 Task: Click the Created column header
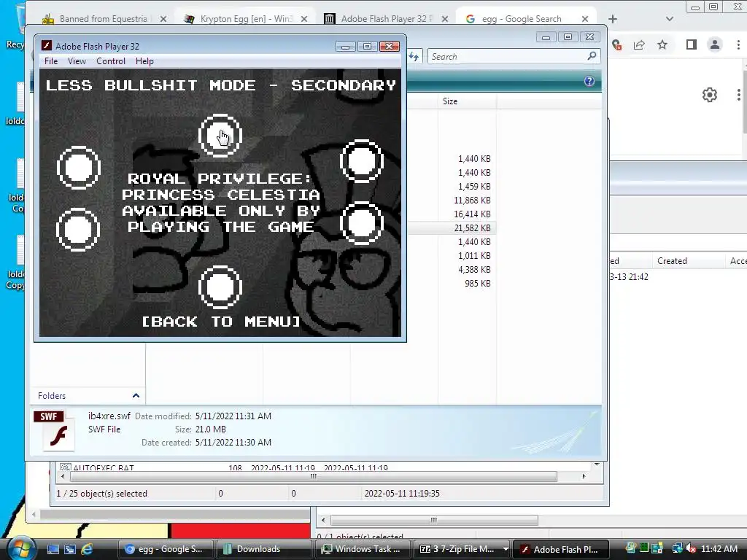[672, 260]
